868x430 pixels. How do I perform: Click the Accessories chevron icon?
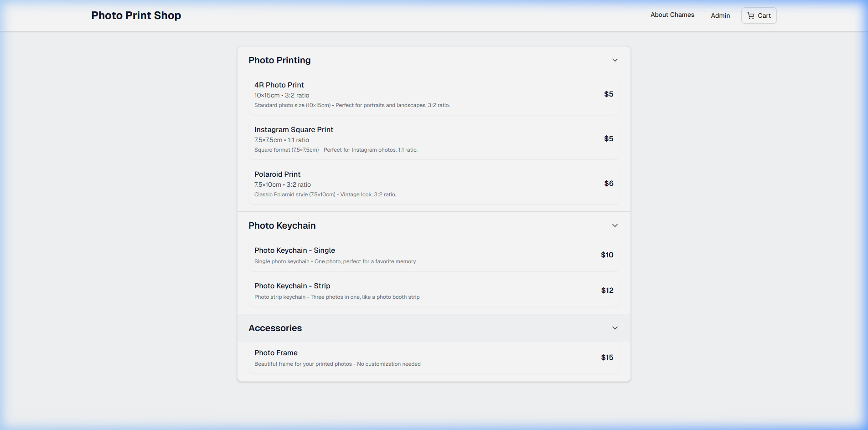point(615,328)
